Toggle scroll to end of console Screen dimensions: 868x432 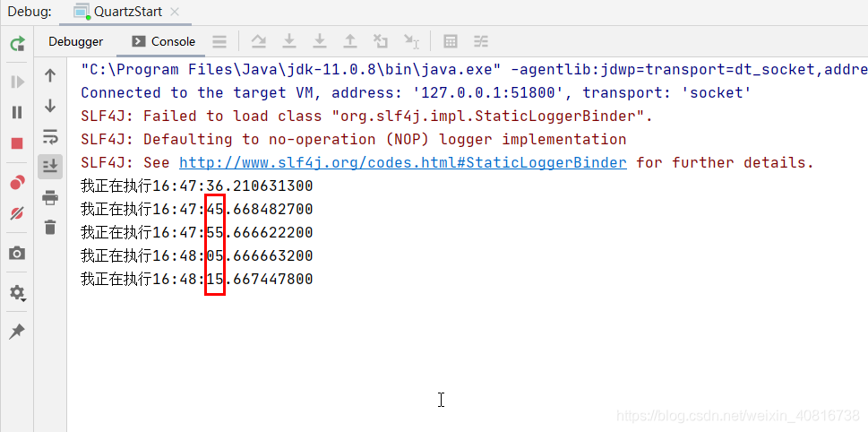click(50, 166)
